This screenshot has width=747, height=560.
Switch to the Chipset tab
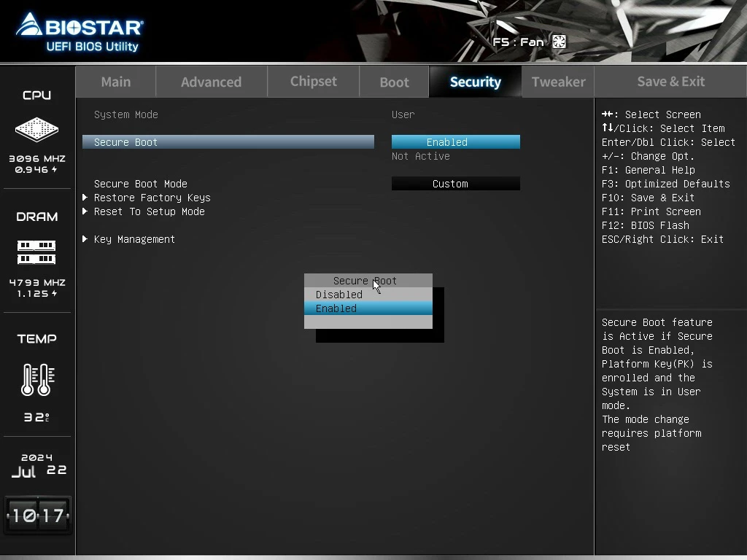pyautogui.click(x=313, y=82)
